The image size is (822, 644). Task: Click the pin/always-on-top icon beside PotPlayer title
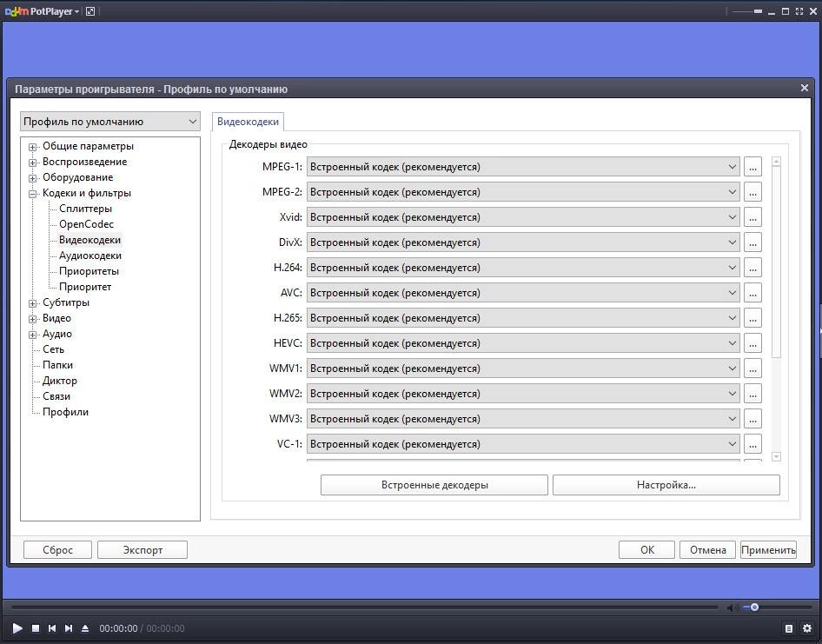coord(90,11)
